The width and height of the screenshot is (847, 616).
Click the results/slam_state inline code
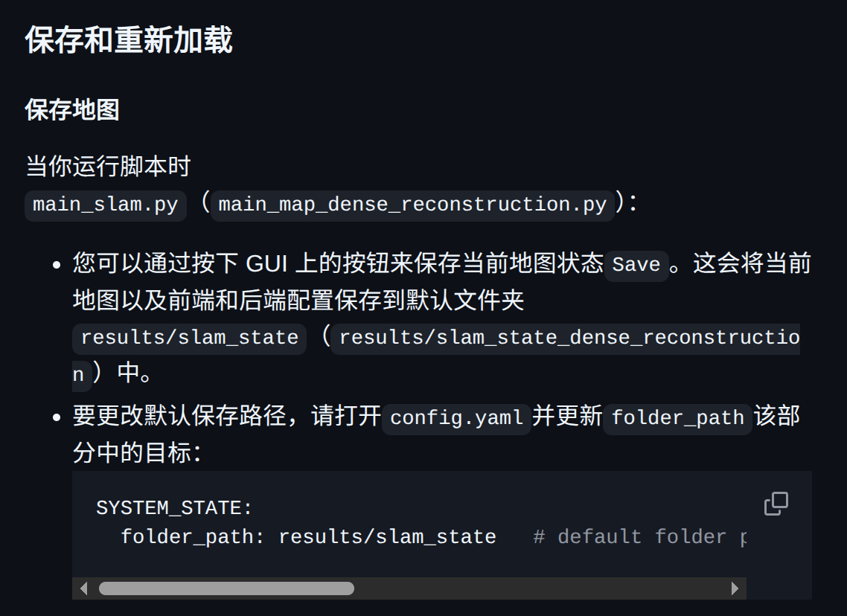(x=190, y=338)
